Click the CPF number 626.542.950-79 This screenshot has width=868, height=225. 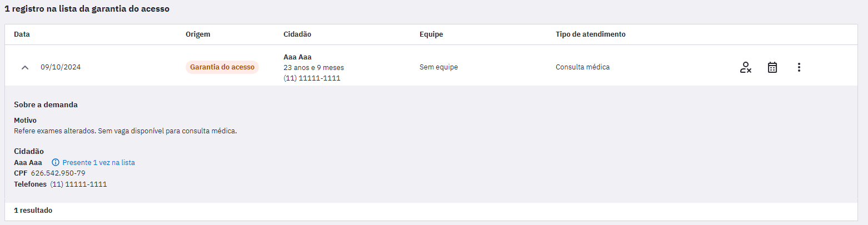tap(58, 173)
